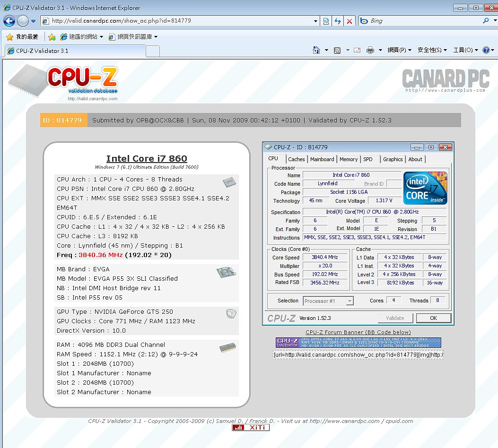This screenshot has height=448, width=498.
Task: Click the Level 3 8192 KBytes value
Action: pyautogui.click(x=400, y=283)
